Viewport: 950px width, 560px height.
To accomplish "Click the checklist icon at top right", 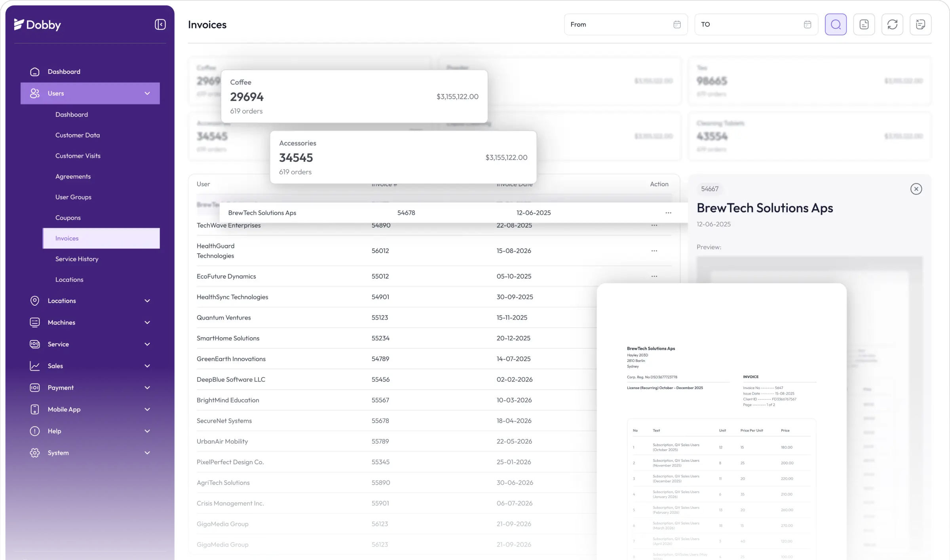I will pyautogui.click(x=920, y=25).
